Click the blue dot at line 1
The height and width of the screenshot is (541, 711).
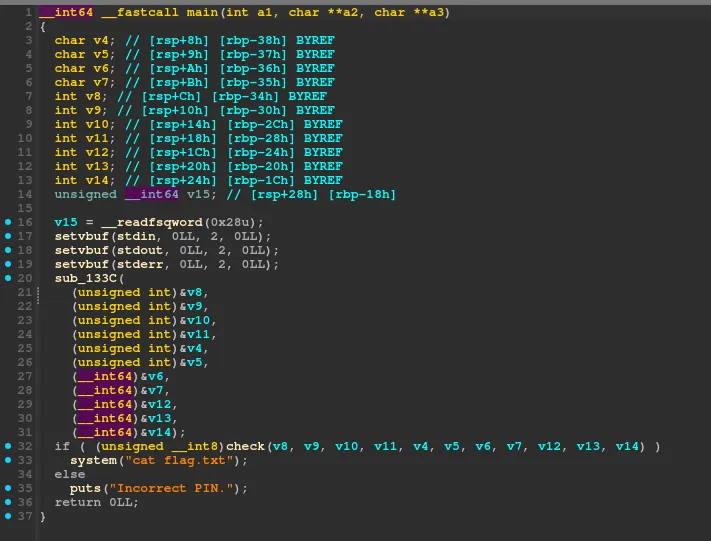9,12
